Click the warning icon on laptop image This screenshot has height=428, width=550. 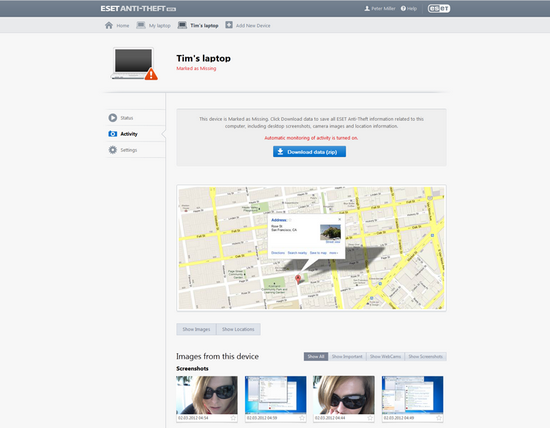151,74
